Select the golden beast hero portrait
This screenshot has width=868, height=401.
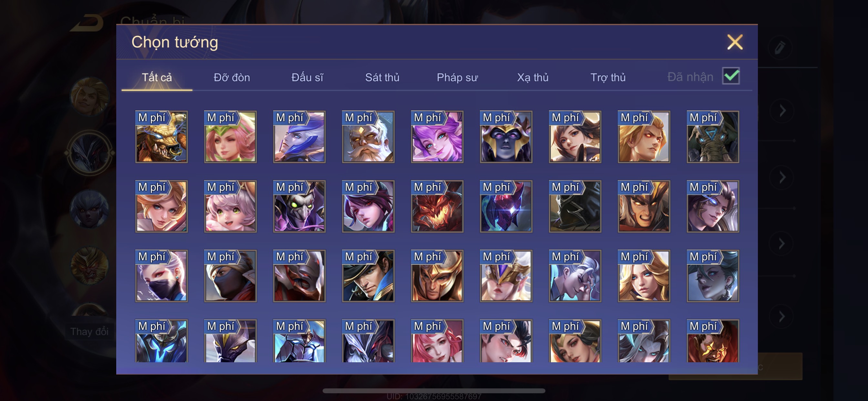[161, 137]
